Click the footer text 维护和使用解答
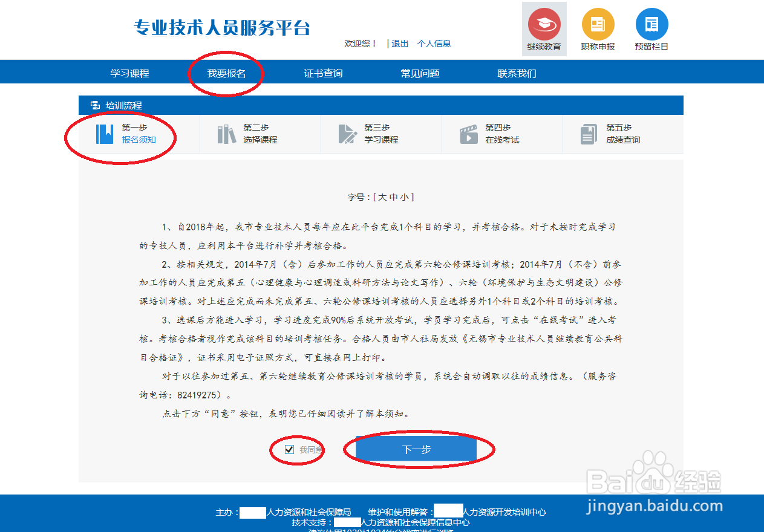Viewport: 764px width, 532px height. pos(399,512)
